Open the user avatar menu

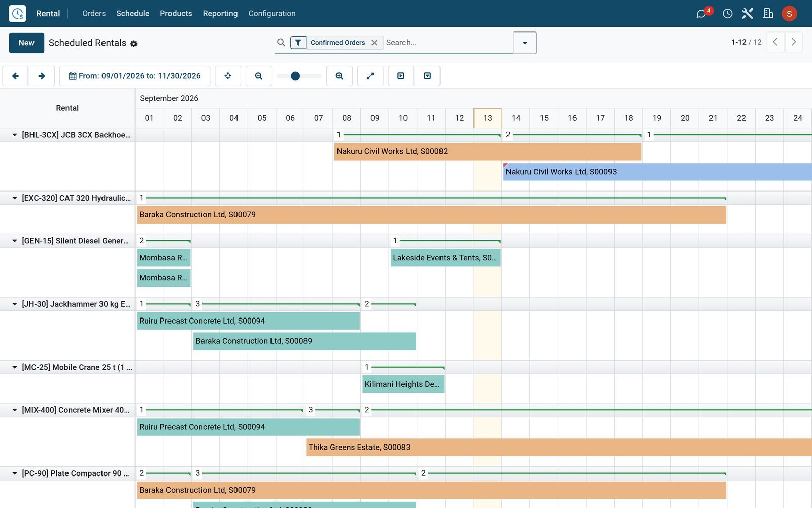click(789, 14)
